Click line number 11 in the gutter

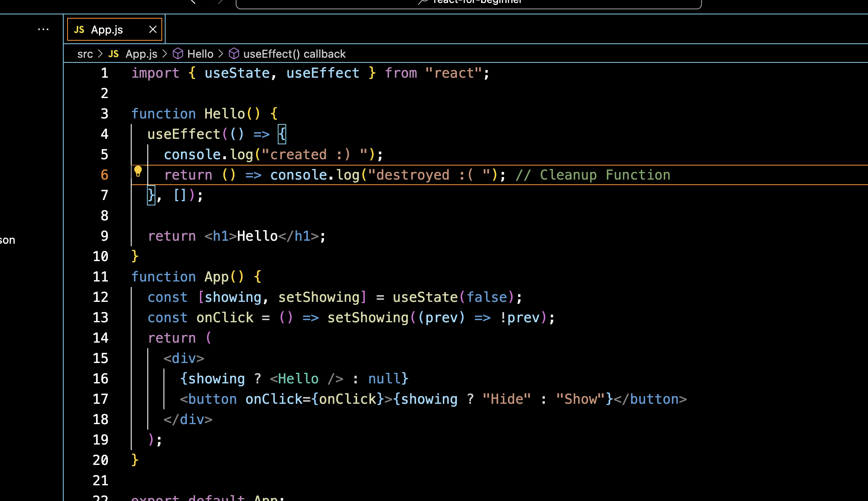click(101, 277)
